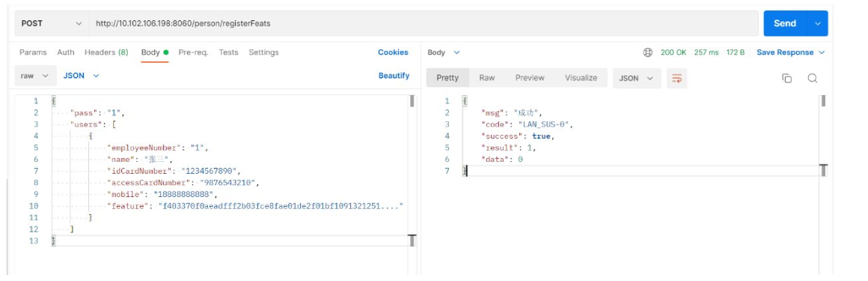Open the Send button arrow dropdown

[818, 23]
